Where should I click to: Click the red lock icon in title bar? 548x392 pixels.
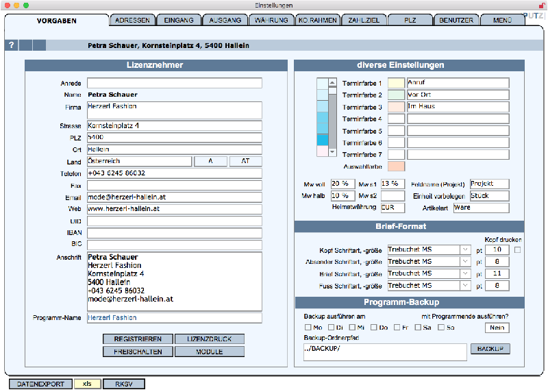point(542,5)
